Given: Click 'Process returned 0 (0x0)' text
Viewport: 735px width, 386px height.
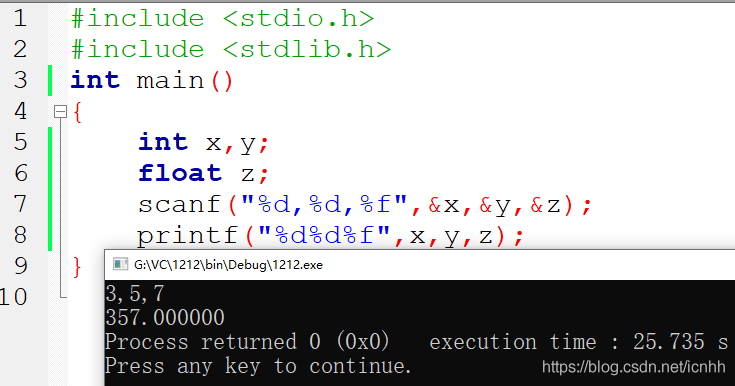Looking at the screenshot, I should 247,341.
